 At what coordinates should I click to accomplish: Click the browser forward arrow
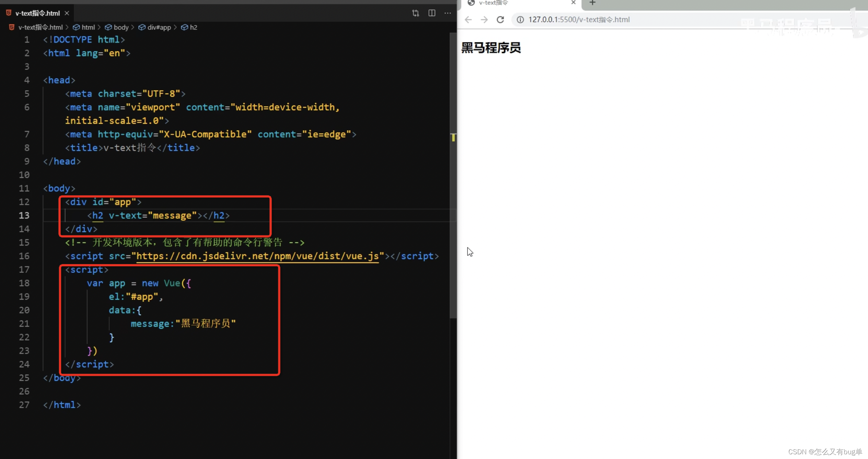484,20
